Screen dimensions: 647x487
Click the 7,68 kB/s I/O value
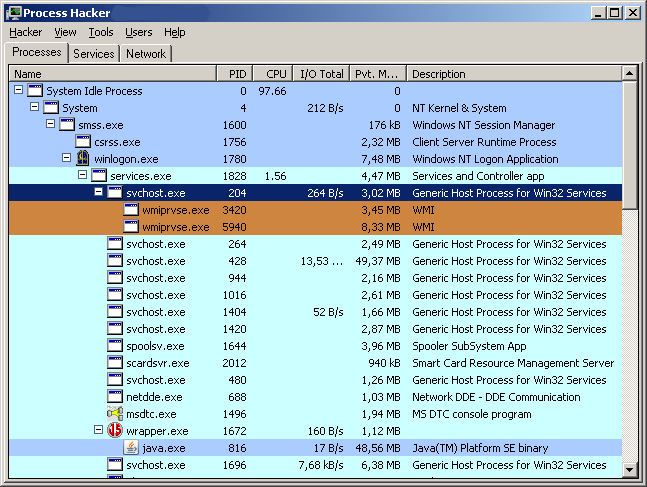[321, 465]
